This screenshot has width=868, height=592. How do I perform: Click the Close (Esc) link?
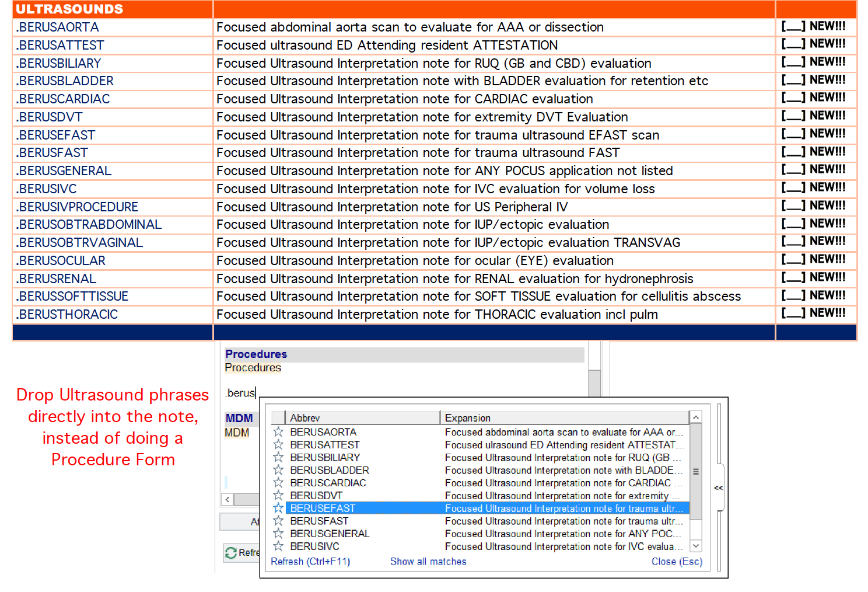tap(677, 562)
